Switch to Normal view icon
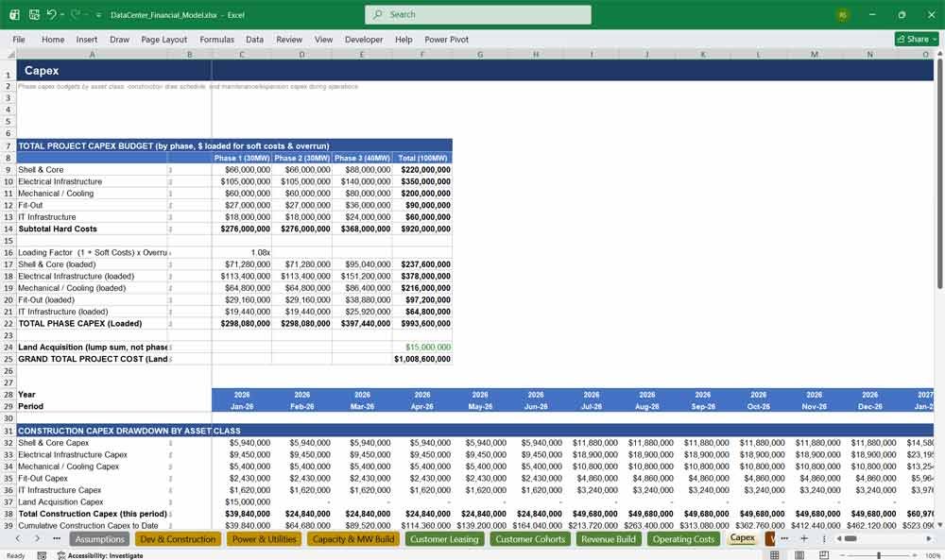Screen dimensions: 945x560 pyautogui.click(x=775, y=555)
